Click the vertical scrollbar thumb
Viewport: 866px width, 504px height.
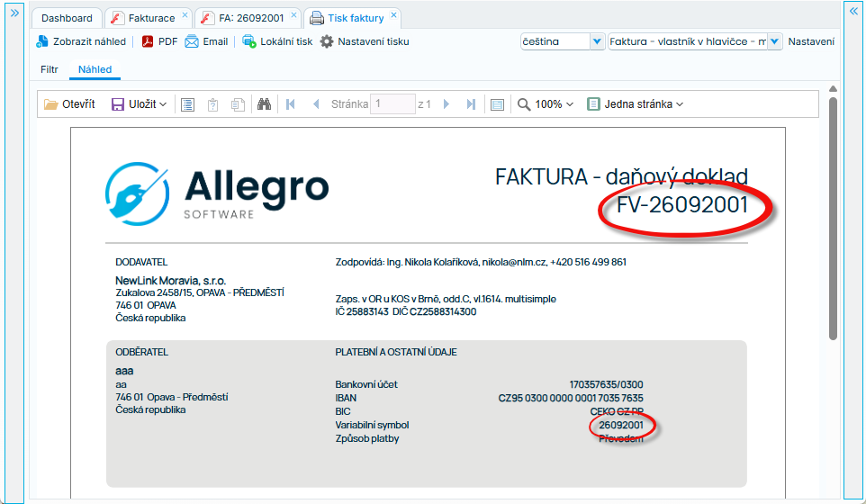coord(833,218)
